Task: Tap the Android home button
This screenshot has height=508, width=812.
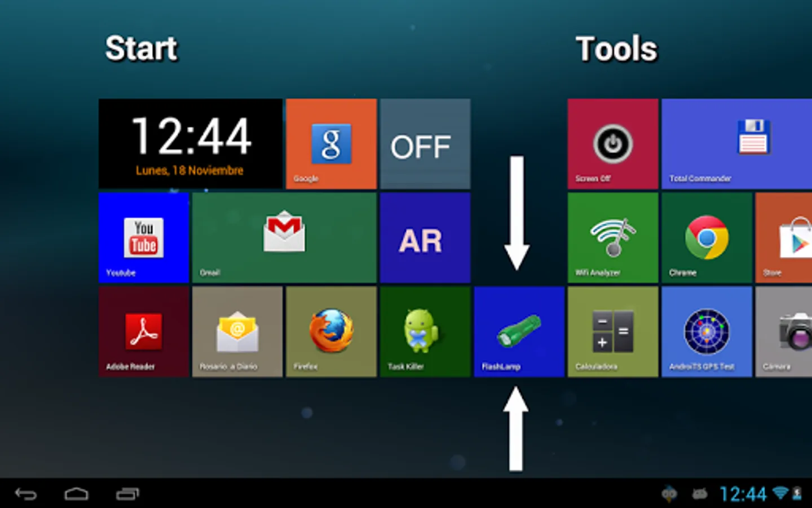Action: pos(76,494)
